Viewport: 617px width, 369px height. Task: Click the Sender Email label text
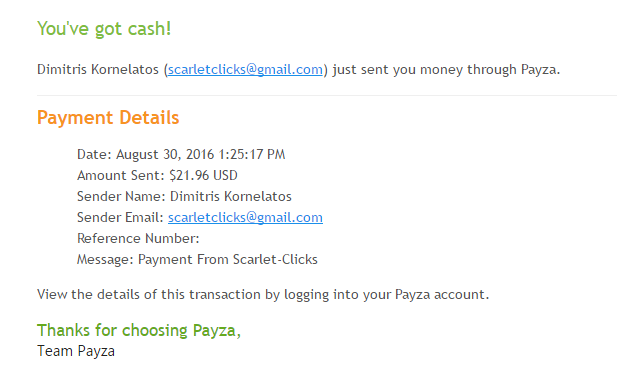pos(120,218)
